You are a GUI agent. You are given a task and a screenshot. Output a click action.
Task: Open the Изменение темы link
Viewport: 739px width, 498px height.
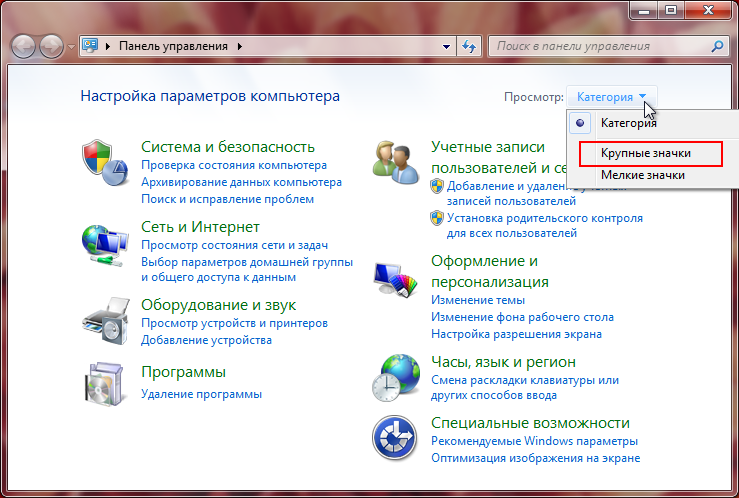pyautogui.click(x=477, y=300)
